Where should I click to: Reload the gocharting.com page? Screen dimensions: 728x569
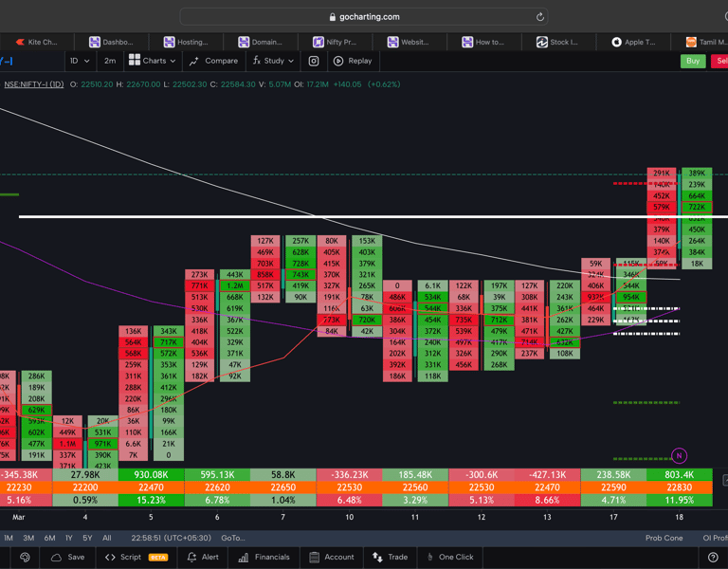[x=539, y=17]
